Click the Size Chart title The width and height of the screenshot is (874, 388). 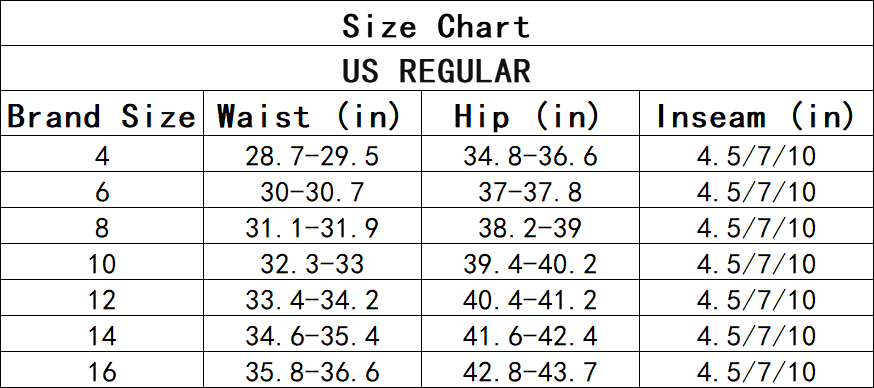(x=436, y=26)
